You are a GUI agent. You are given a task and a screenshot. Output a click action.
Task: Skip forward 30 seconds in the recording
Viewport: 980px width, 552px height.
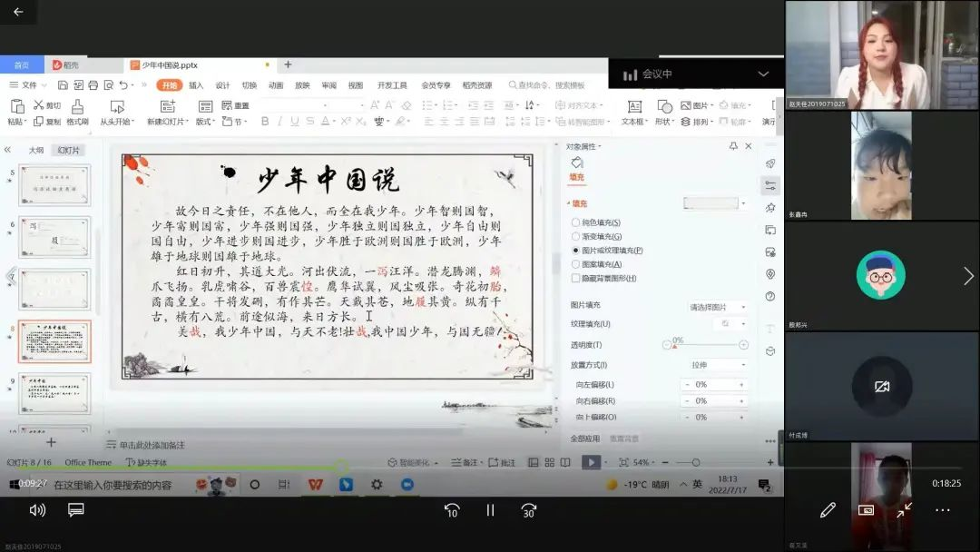point(529,510)
